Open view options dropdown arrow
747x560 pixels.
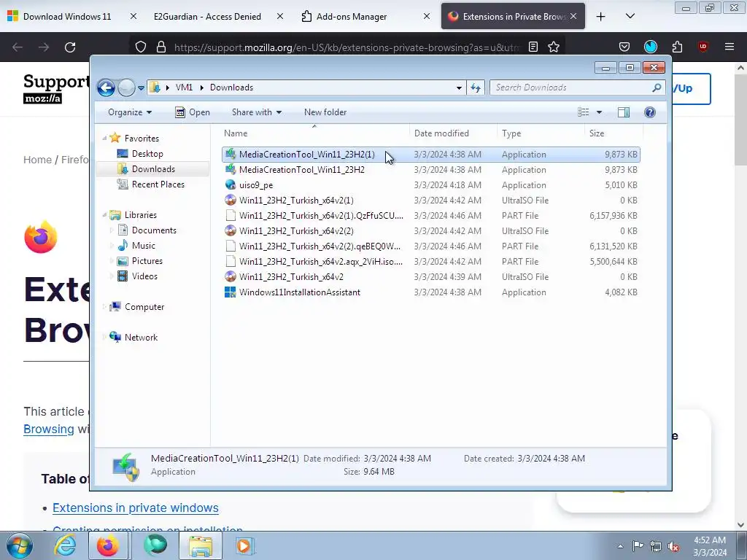point(600,112)
